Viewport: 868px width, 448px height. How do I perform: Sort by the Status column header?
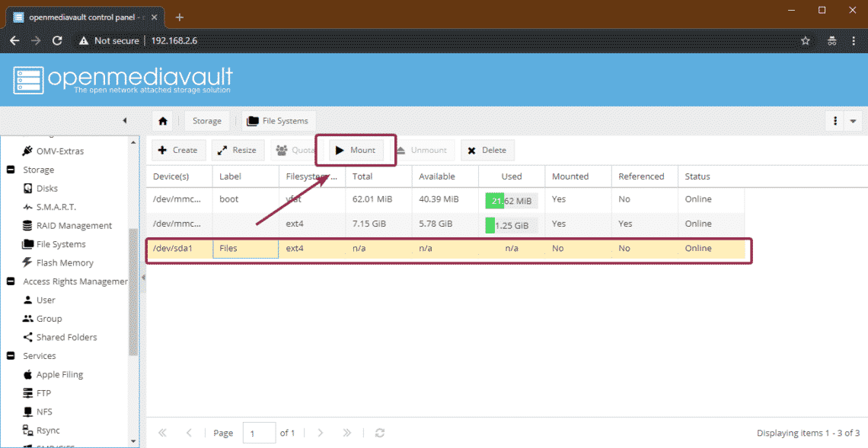tap(711, 176)
